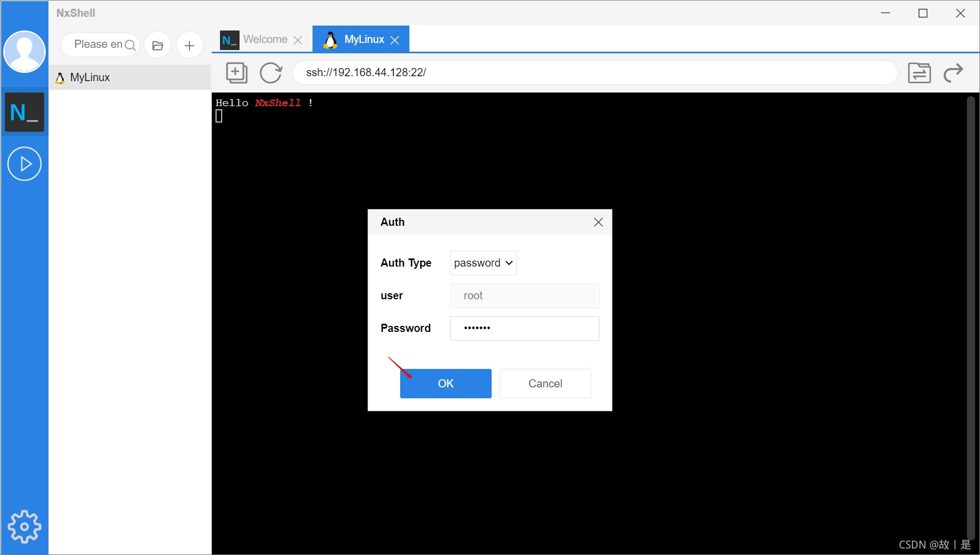Image resolution: width=980 pixels, height=555 pixels.
Task: Open the settings gear icon
Action: [24, 526]
